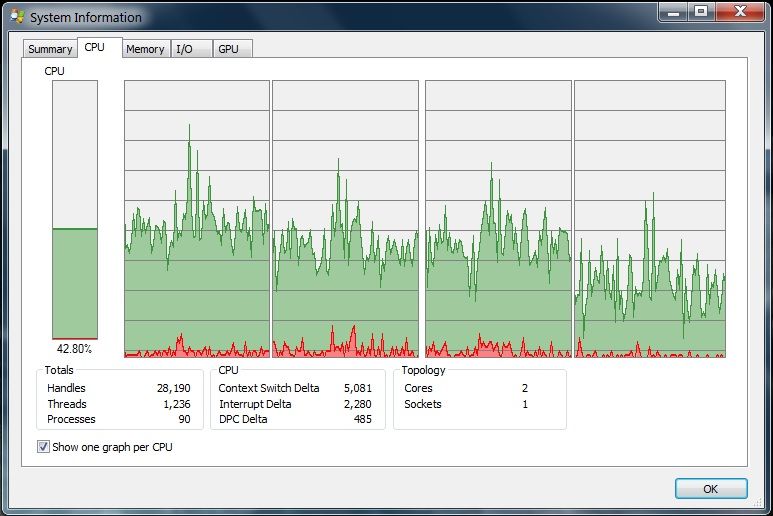773x516 pixels.
Task: Click the CPU usage bar meter
Action: (75, 210)
